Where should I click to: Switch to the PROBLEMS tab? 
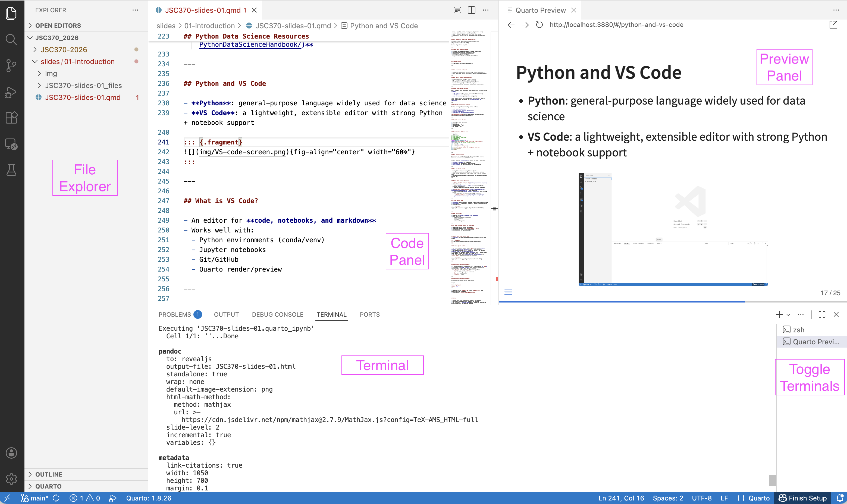[175, 314]
